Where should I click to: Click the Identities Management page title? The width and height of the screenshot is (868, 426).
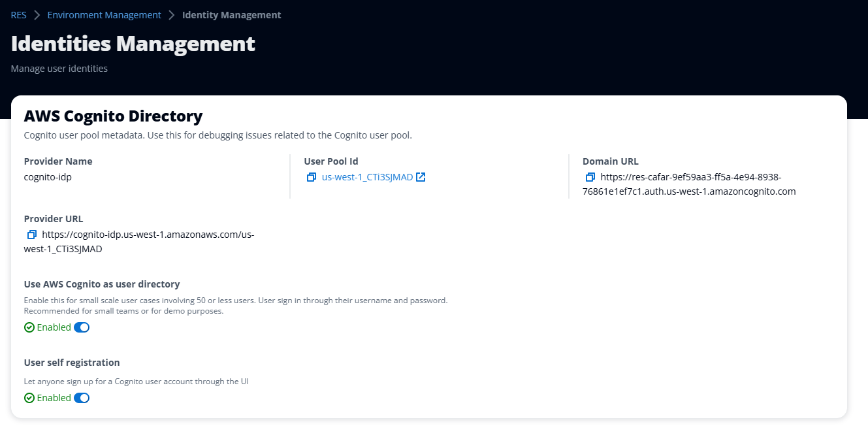133,43
